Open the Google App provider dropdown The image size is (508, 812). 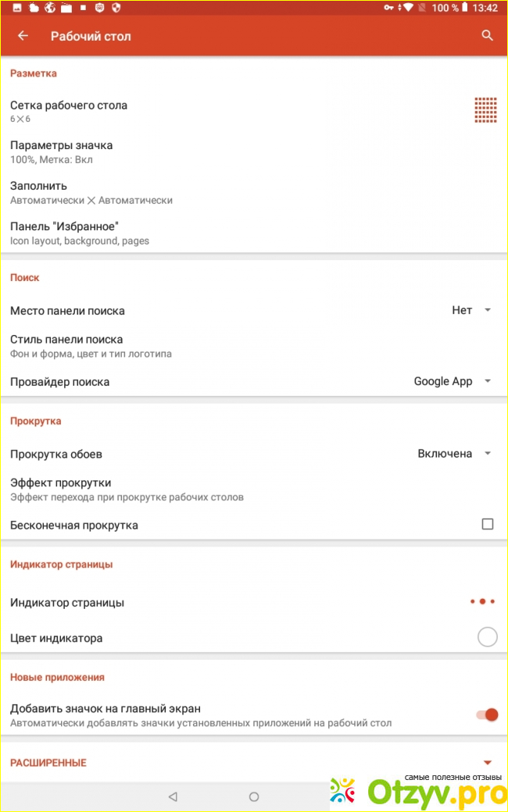(452, 381)
